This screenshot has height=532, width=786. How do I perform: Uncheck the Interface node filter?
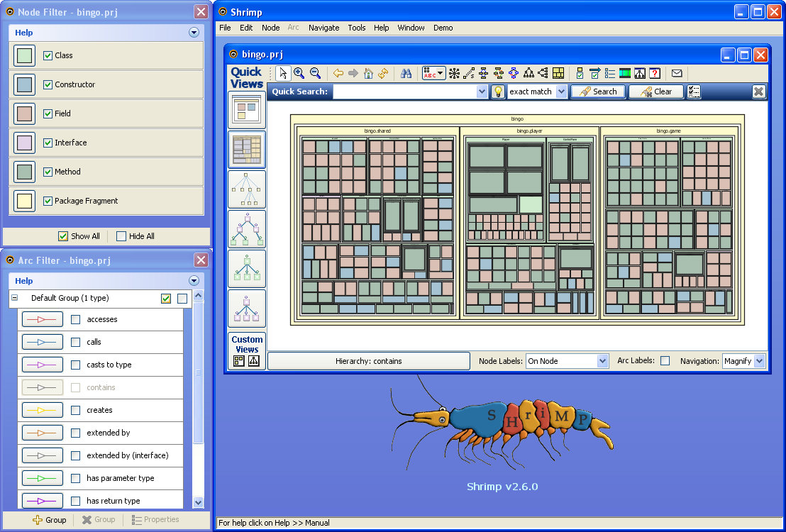[x=48, y=143]
